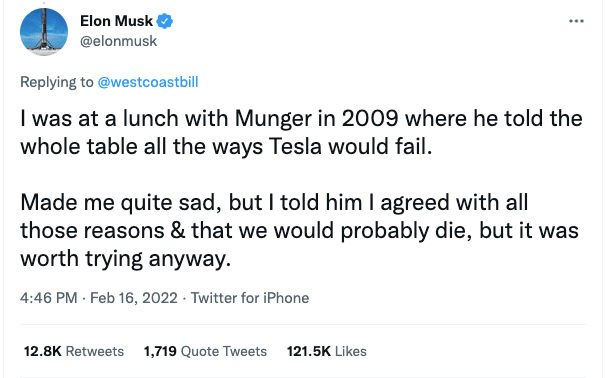Open the Twitter for iPhone source link

tap(250, 298)
